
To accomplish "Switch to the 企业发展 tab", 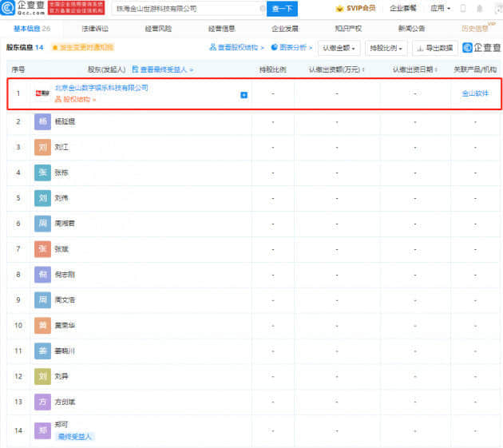I will click(285, 29).
